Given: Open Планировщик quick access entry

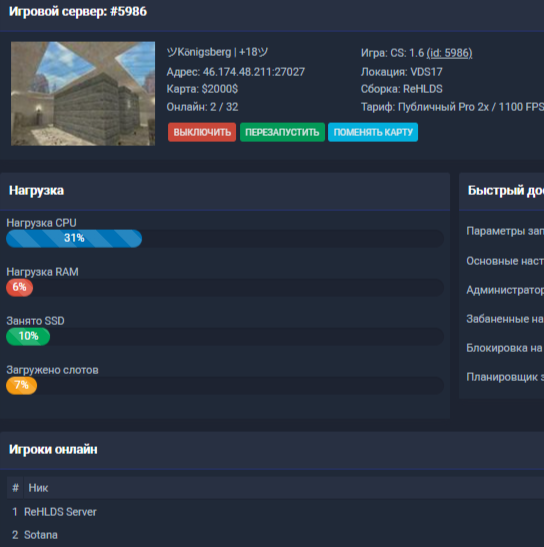Looking at the screenshot, I should point(505,377).
